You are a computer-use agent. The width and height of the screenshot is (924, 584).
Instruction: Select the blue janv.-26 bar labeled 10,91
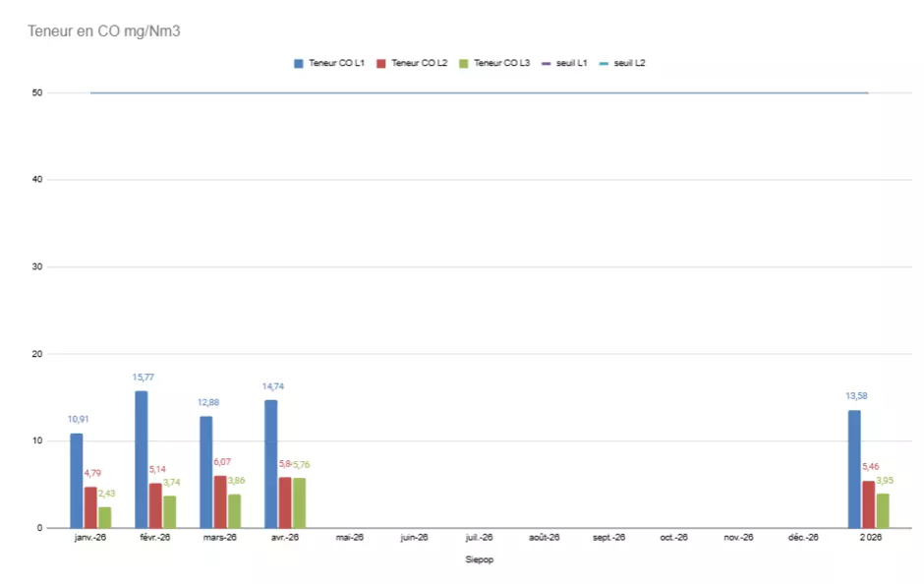pyautogui.click(x=77, y=481)
